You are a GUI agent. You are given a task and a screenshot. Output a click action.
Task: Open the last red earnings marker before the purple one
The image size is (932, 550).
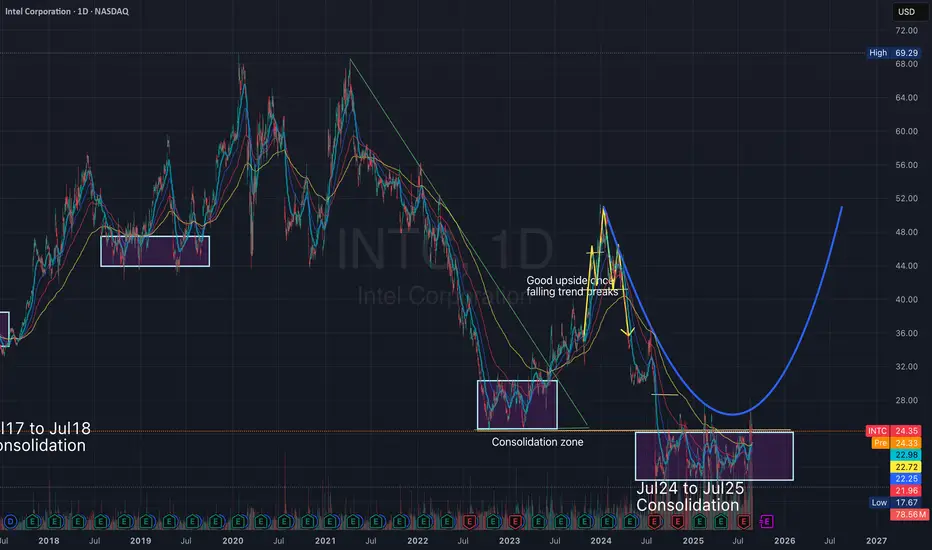click(x=743, y=521)
